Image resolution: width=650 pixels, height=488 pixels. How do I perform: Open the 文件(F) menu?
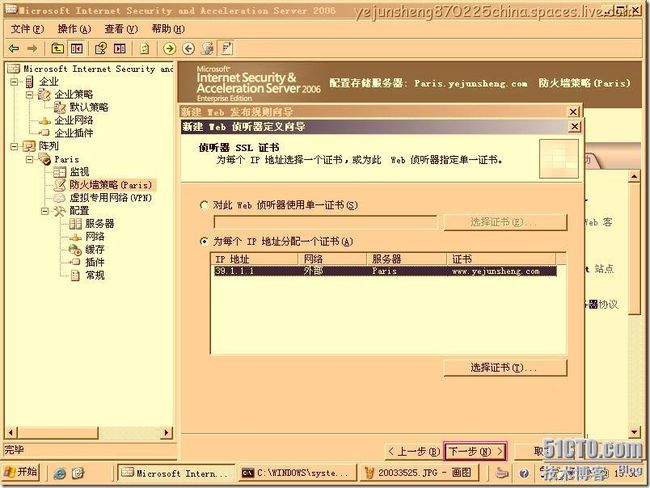pyautogui.click(x=27, y=29)
